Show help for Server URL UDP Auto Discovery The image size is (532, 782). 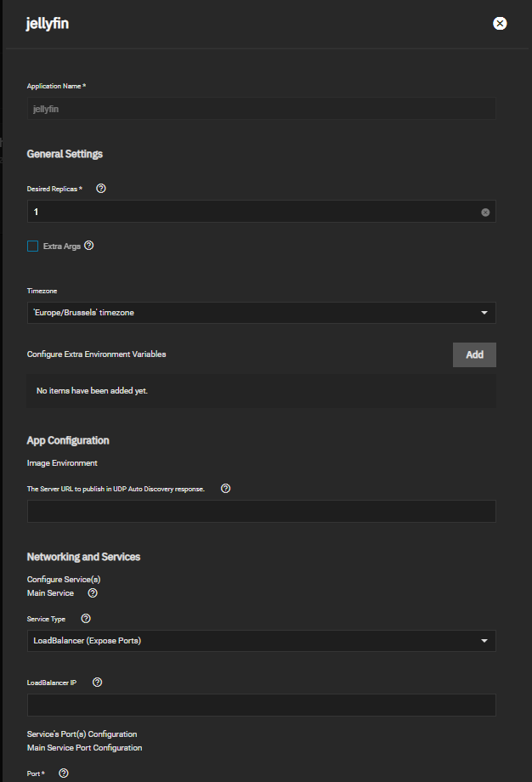(225, 488)
